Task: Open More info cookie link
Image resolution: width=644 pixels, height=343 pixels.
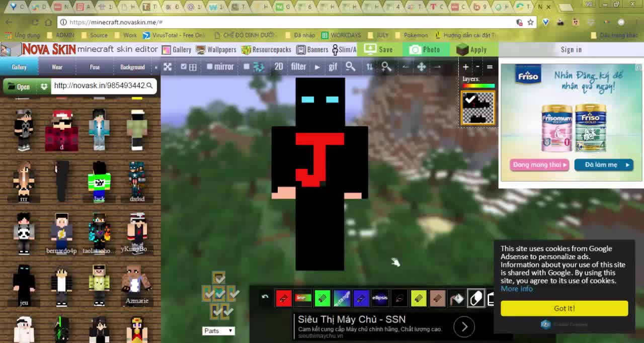Action: tap(516, 289)
